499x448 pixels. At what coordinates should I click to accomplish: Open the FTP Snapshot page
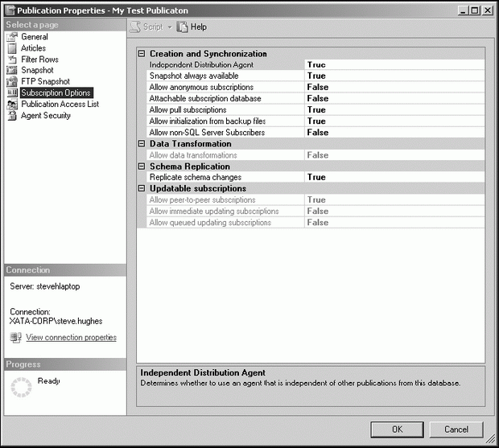46,82
